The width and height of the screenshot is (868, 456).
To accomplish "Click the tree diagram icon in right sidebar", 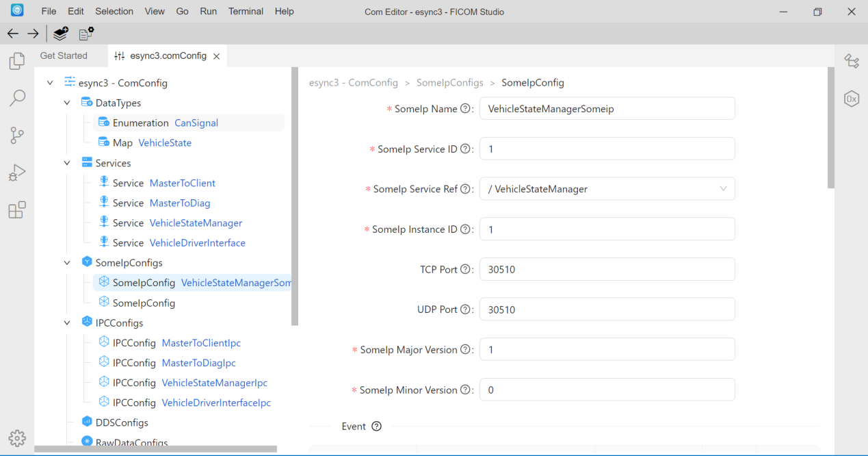I will tap(852, 61).
